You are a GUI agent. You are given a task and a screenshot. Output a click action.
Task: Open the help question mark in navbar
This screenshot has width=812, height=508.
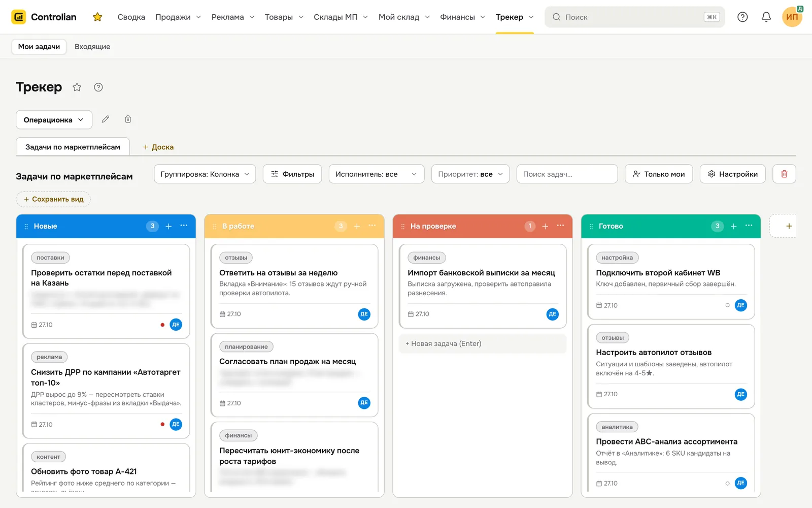[742, 17]
